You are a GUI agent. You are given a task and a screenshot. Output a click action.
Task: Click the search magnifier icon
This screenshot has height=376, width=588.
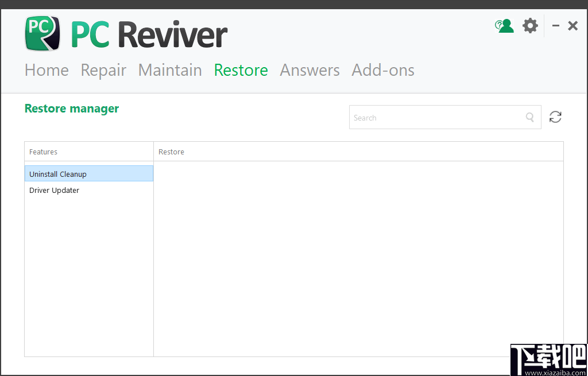click(529, 117)
